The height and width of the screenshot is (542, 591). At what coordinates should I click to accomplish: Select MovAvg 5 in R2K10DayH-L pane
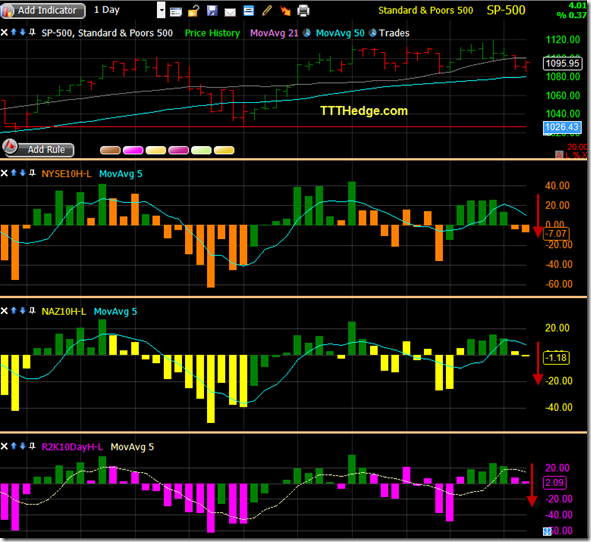pos(132,447)
